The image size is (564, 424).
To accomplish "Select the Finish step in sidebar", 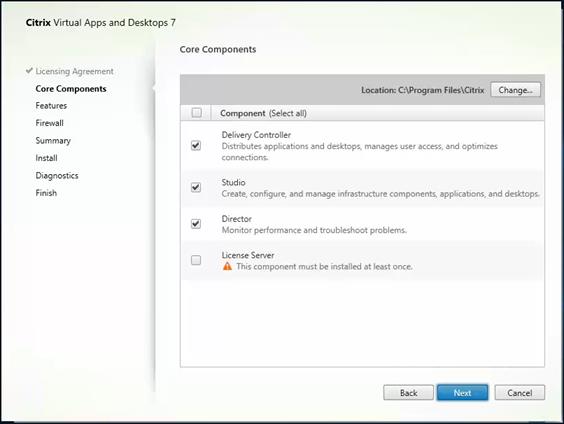I will pos(46,193).
